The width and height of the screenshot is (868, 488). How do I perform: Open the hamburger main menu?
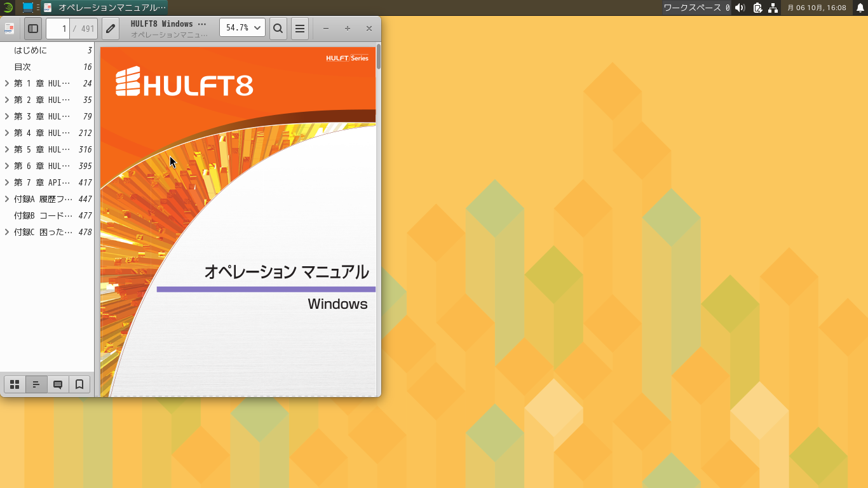tap(299, 28)
